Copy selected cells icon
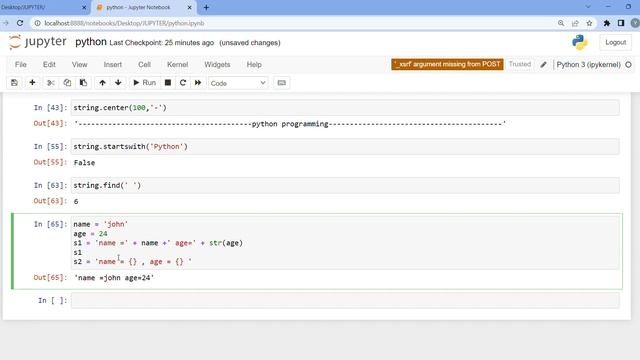The height and width of the screenshot is (360, 640). coord(67,83)
